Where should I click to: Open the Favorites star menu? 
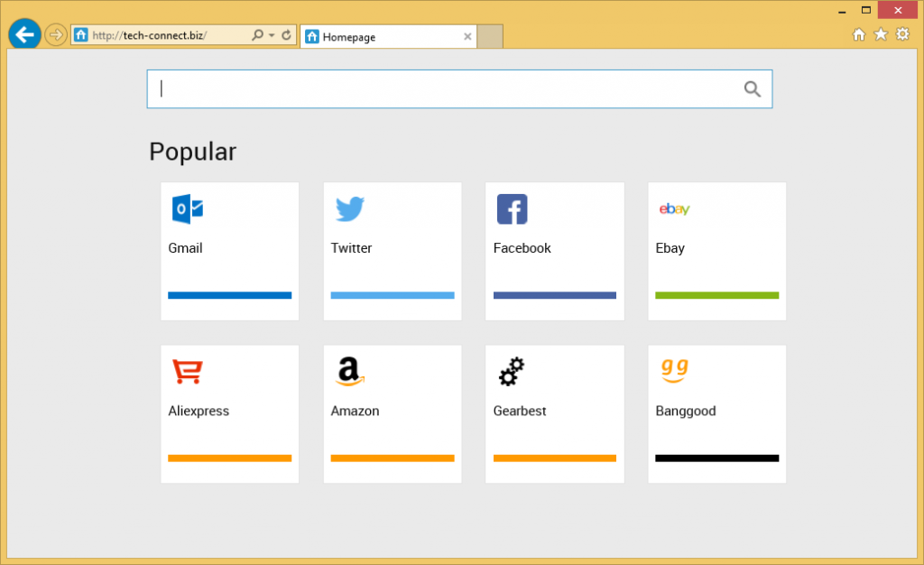point(881,34)
